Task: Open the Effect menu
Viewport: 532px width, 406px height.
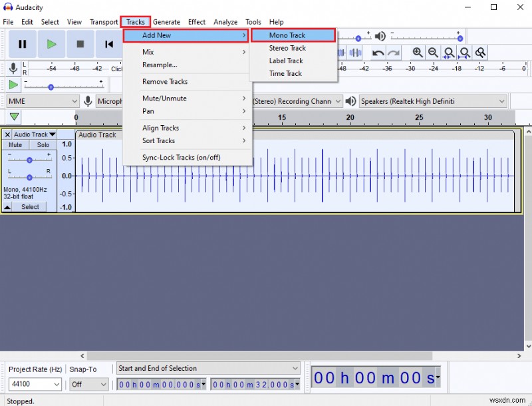Action: (197, 22)
